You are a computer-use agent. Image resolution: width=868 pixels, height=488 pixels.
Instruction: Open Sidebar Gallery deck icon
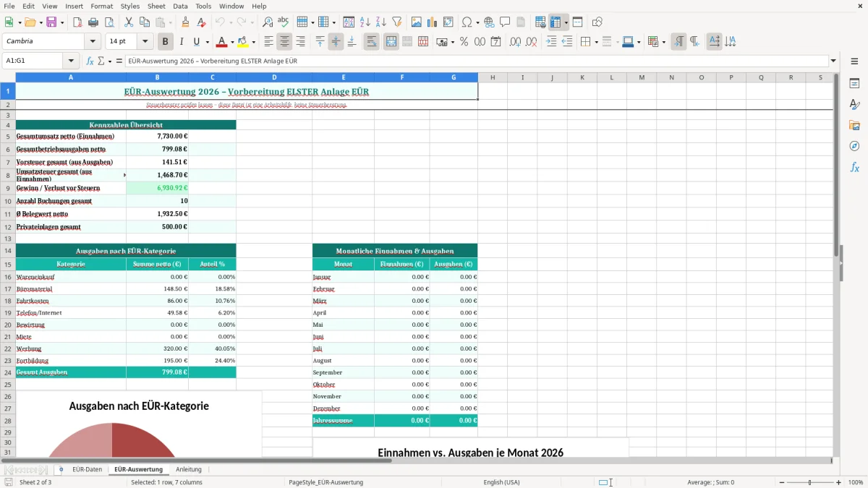coord(854,126)
